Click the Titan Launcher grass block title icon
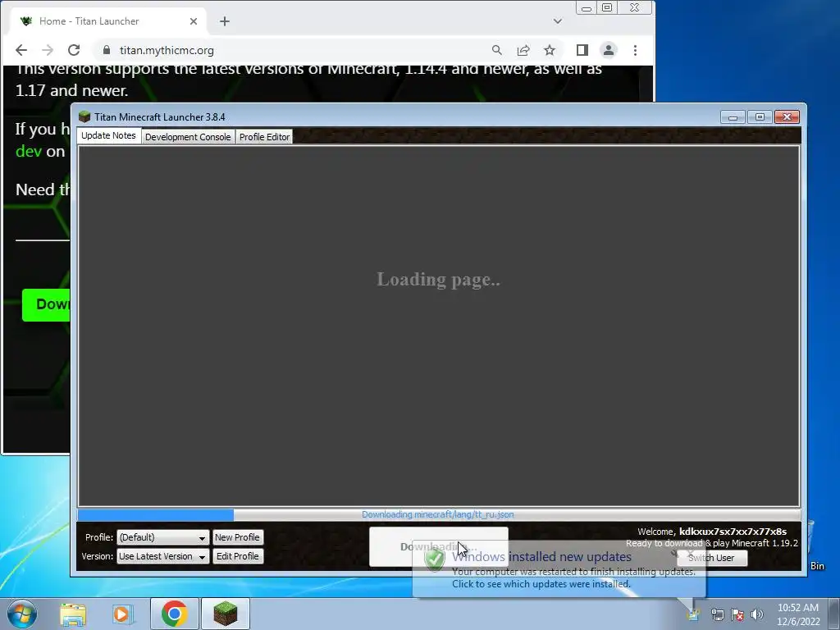Screen dimensions: 840x630 (84, 116)
